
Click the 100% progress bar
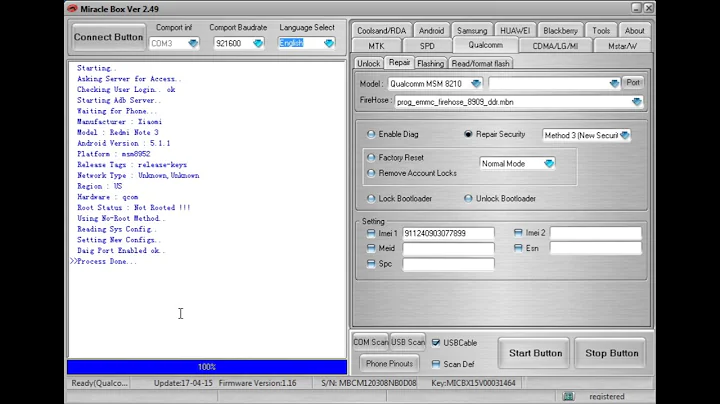(x=207, y=367)
